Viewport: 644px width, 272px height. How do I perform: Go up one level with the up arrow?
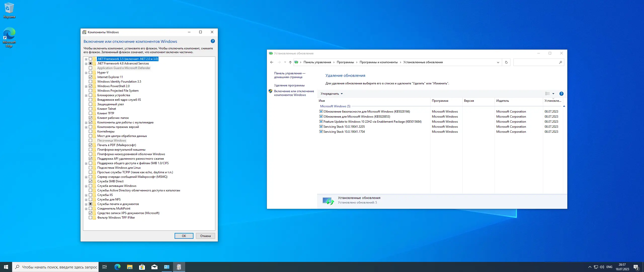tap(290, 62)
